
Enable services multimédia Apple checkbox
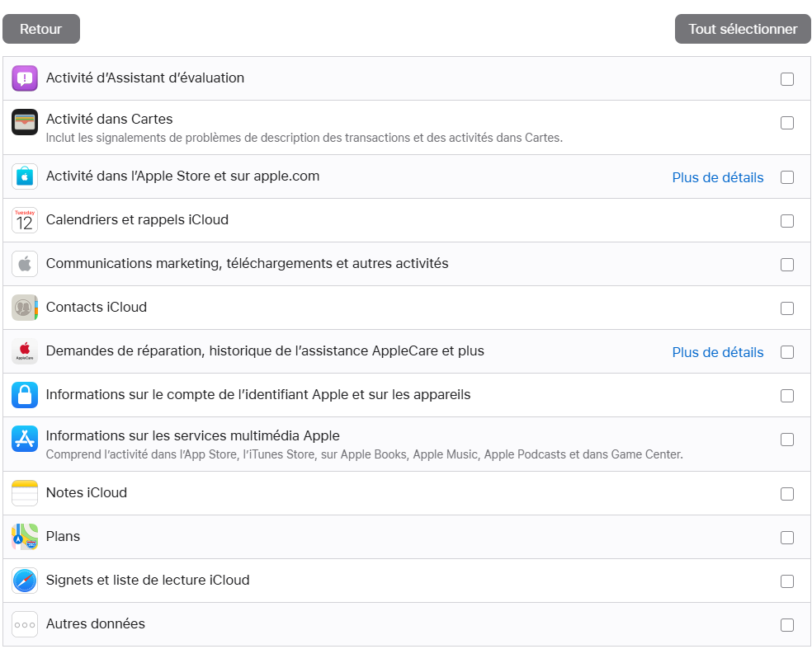[x=787, y=440]
